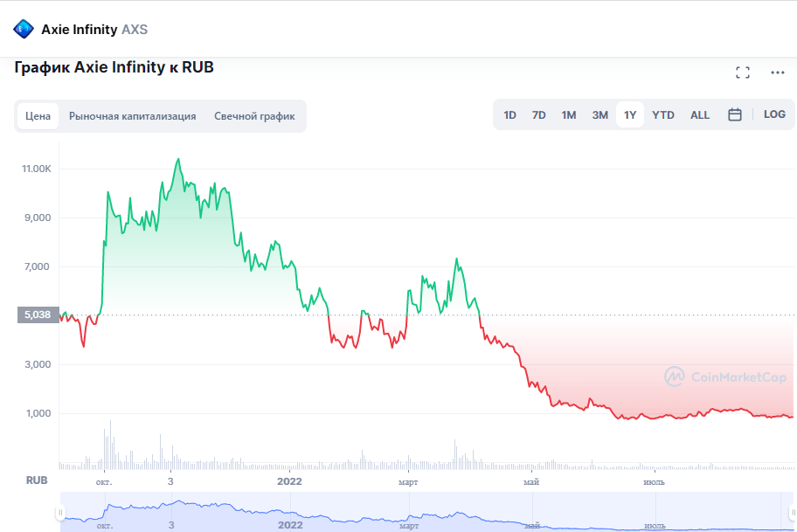Click the май label on main chart axis
797x532 pixels.
click(x=531, y=481)
